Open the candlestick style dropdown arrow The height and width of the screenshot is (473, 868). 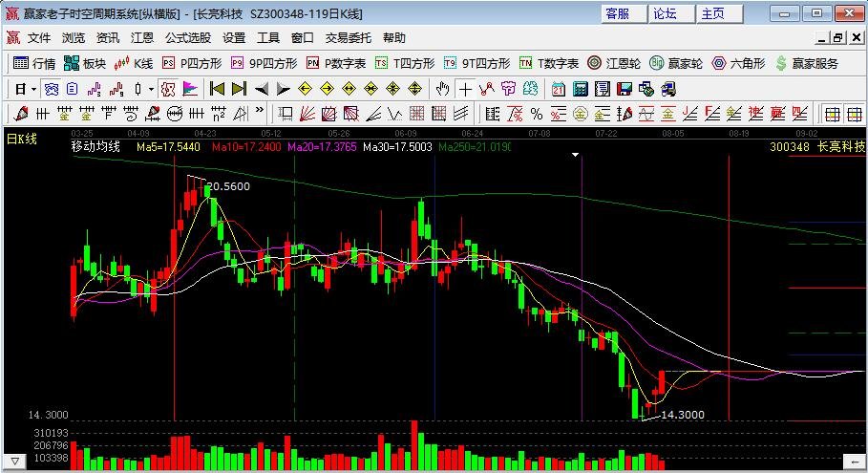click(151, 89)
